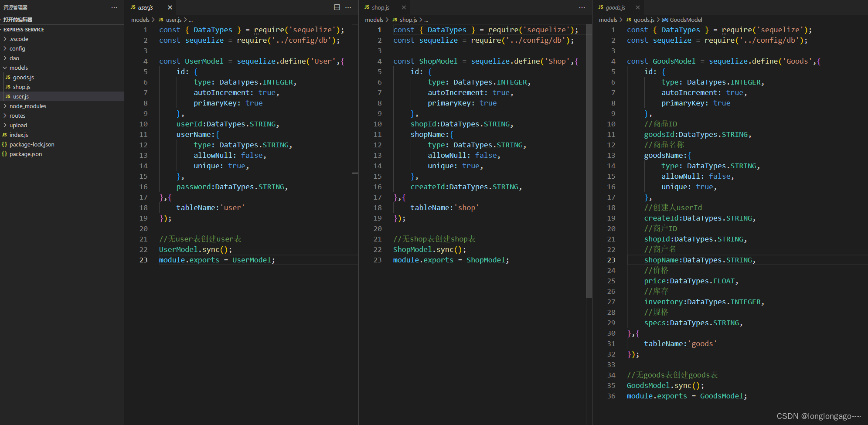868x425 pixels.
Task: Click 'UserModel.sync();' in user.js
Action: [195, 249]
